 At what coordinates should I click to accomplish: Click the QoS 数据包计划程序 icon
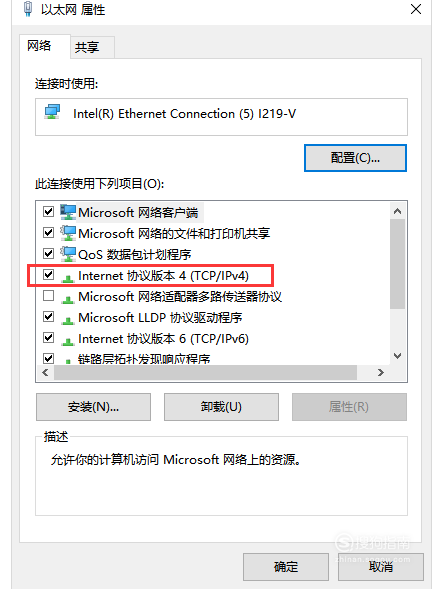coord(68,254)
